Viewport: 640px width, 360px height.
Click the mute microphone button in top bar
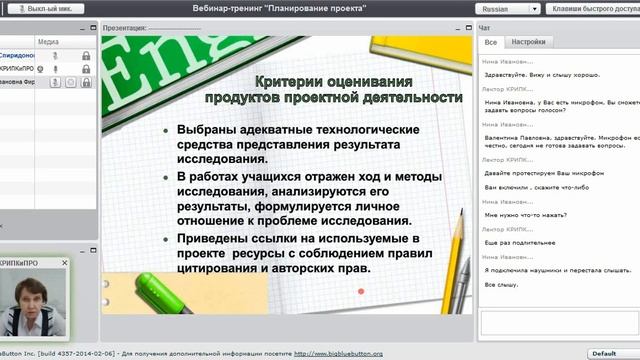coord(46,8)
